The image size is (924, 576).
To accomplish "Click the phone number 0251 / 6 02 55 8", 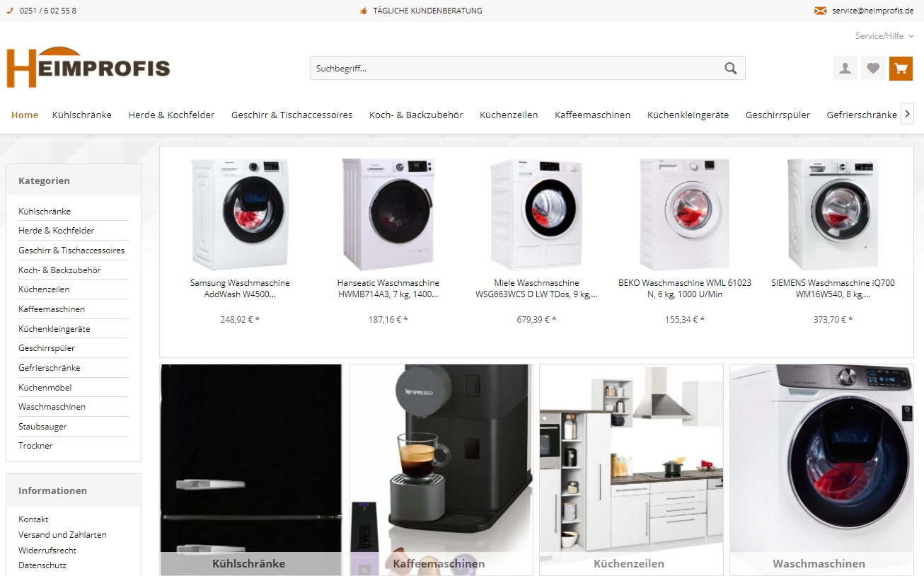I will pyautogui.click(x=48, y=11).
